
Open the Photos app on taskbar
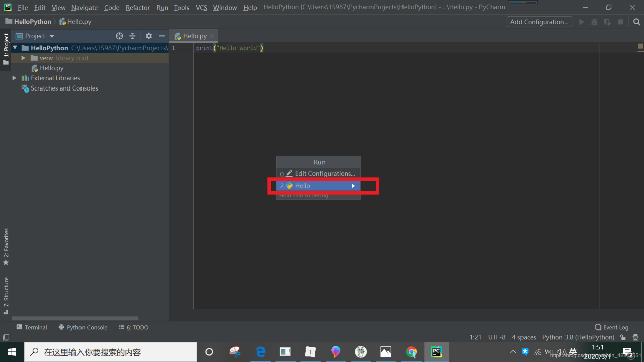386,352
